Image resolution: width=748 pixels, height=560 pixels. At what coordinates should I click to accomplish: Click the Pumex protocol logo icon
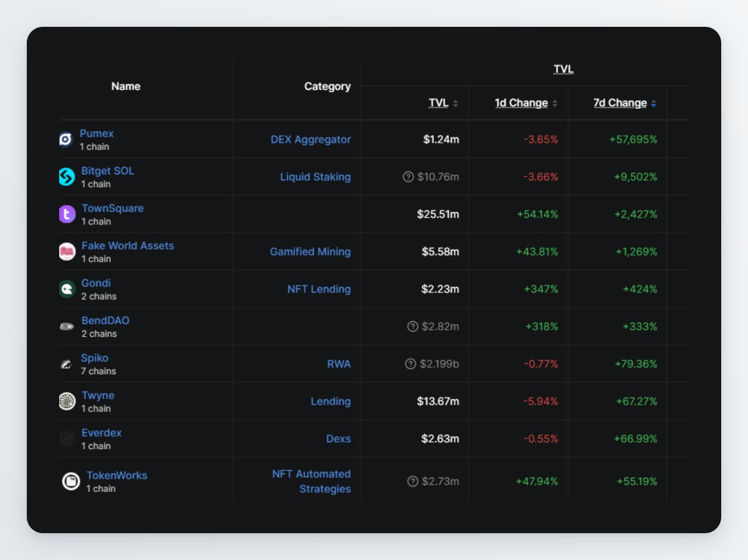[x=65, y=139]
